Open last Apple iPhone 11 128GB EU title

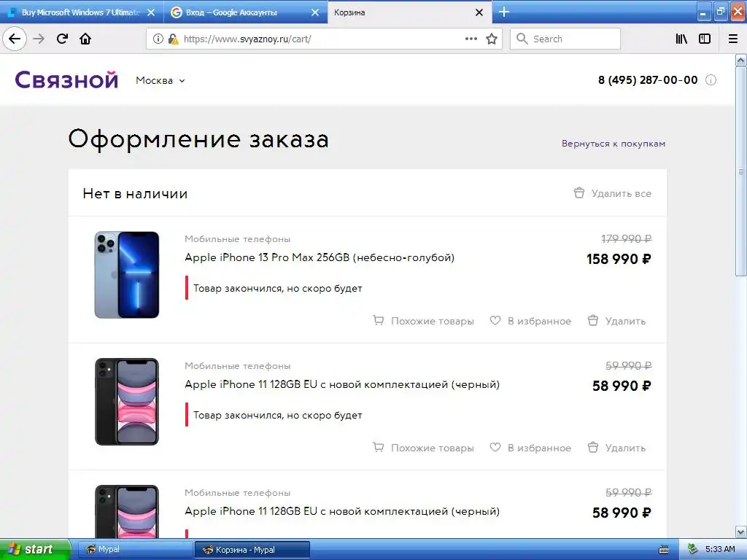pyautogui.click(x=342, y=511)
